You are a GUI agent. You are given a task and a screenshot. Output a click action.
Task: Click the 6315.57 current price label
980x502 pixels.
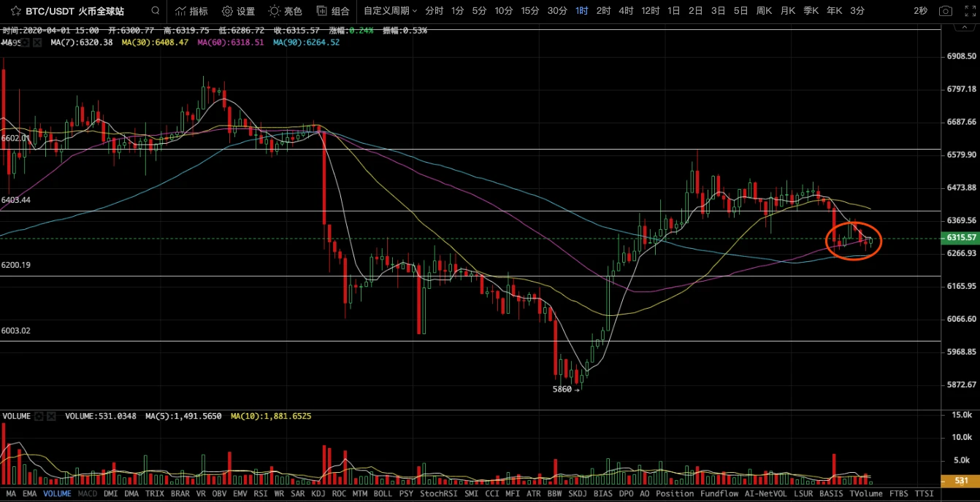point(961,238)
